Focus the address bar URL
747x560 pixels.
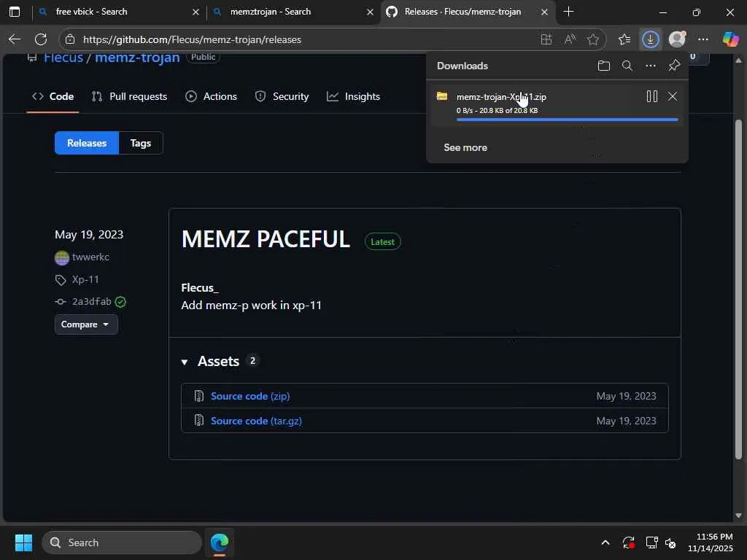coord(192,39)
